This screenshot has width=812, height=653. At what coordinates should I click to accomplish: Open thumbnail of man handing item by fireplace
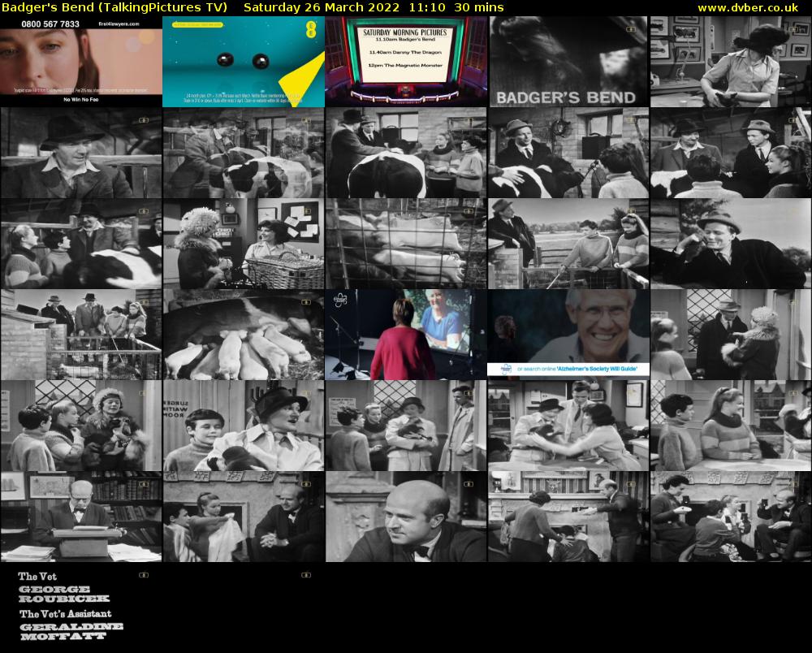click(x=568, y=517)
